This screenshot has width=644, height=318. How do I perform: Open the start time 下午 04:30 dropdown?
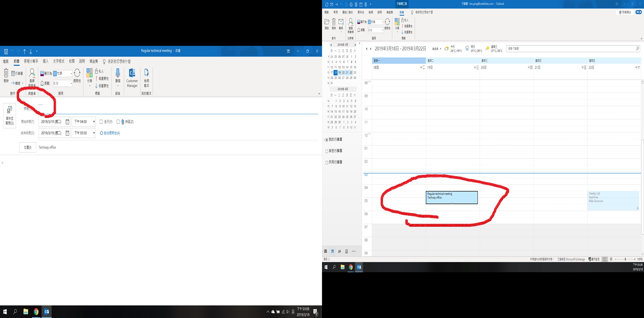[x=94, y=122]
